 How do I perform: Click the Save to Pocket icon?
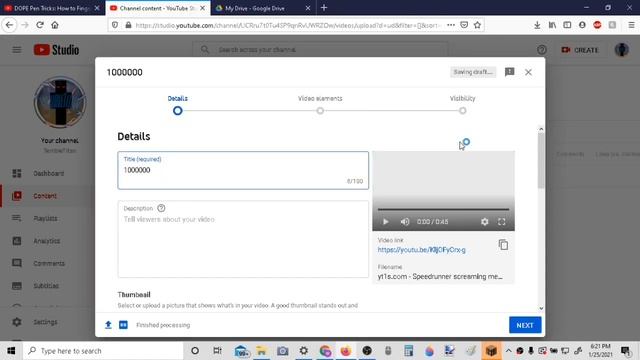[x=464, y=25]
